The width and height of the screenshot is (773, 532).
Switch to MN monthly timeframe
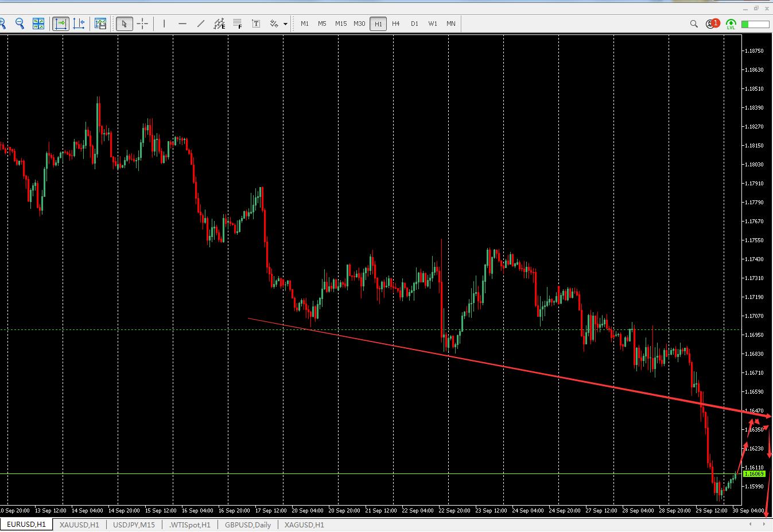coord(451,24)
